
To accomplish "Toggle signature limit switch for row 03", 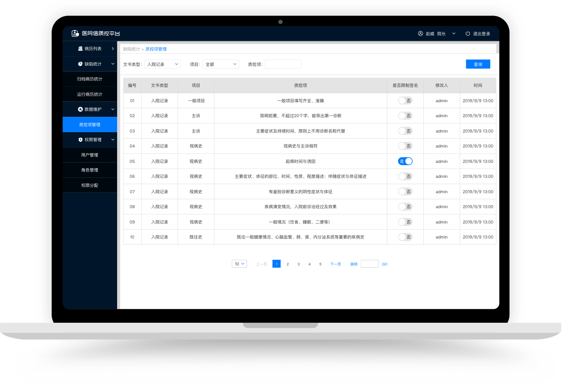I will point(405,131).
